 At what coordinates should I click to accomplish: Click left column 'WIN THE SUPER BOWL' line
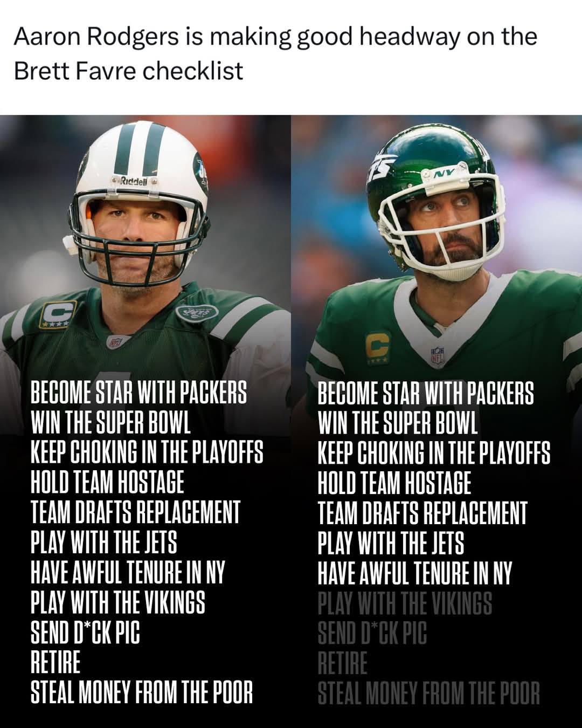[x=110, y=423]
